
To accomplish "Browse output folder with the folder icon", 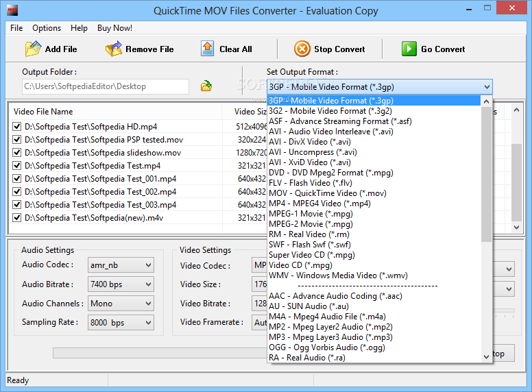I will point(206,86).
